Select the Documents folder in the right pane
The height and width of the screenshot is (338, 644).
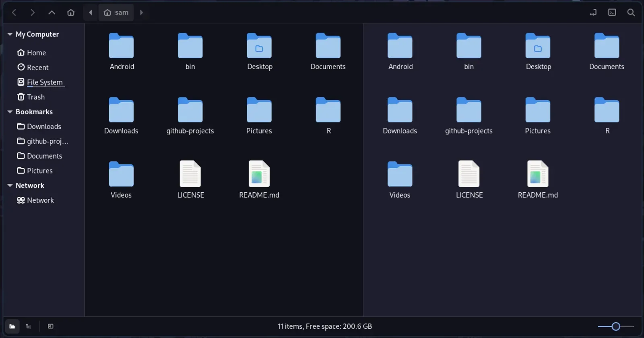pyautogui.click(x=607, y=52)
